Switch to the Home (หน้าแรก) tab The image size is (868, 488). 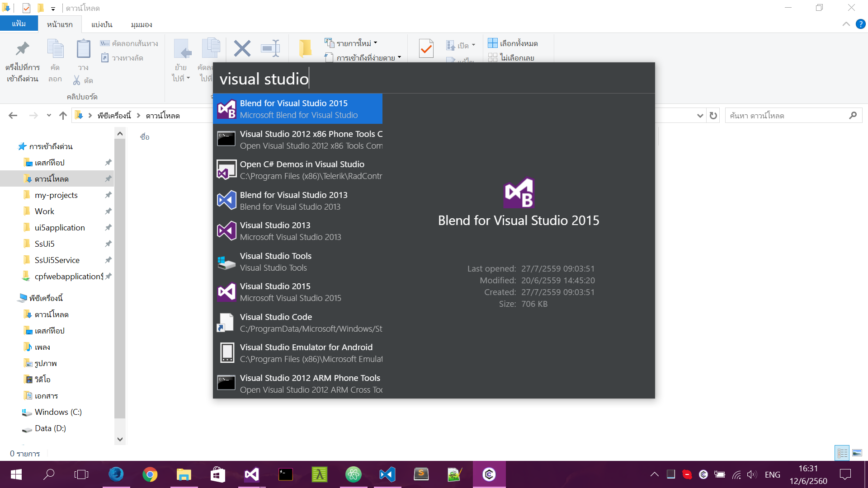pos(60,24)
